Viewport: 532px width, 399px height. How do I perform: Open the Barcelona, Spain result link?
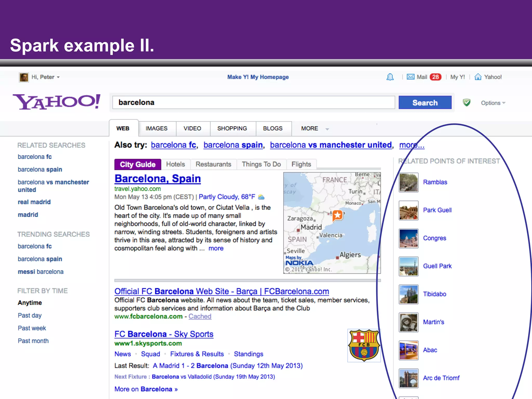157,179
